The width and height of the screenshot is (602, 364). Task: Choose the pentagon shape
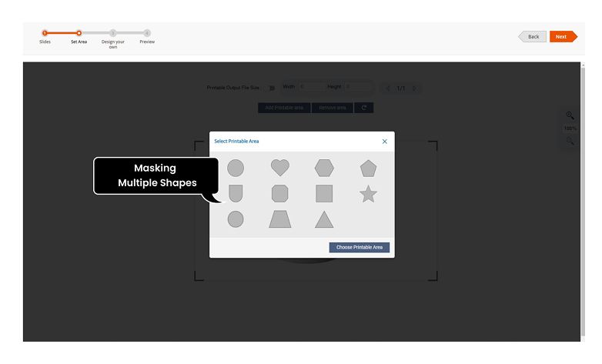pos(368,168)
